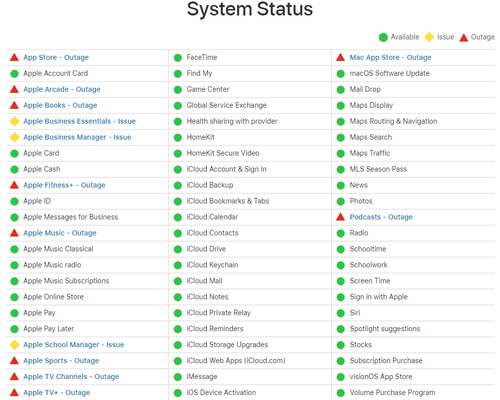
Task: Click the red triangle beside Mac App Store
Action: (x=340, y=57)
